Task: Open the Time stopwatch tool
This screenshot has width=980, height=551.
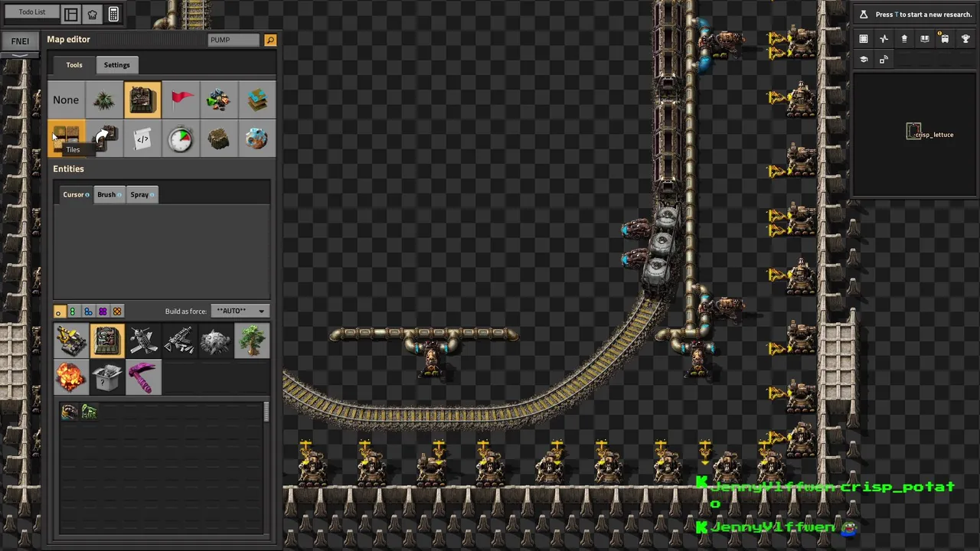Action: coord(181,139)
